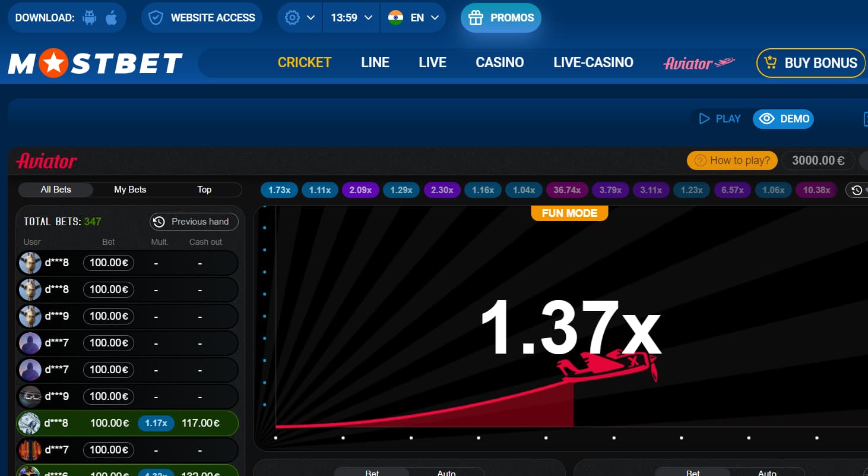This screenshot has width=868, height=476.
Task: Click the 1.37x current multiplier
Action: coord(570,329)
